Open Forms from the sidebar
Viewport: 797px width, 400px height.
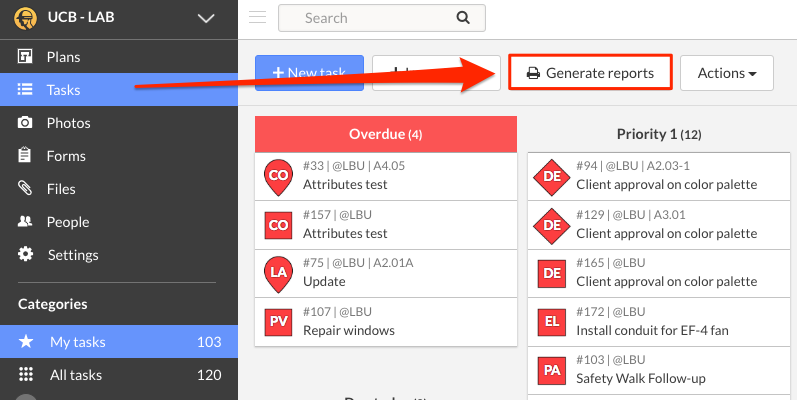coord(66,156)
